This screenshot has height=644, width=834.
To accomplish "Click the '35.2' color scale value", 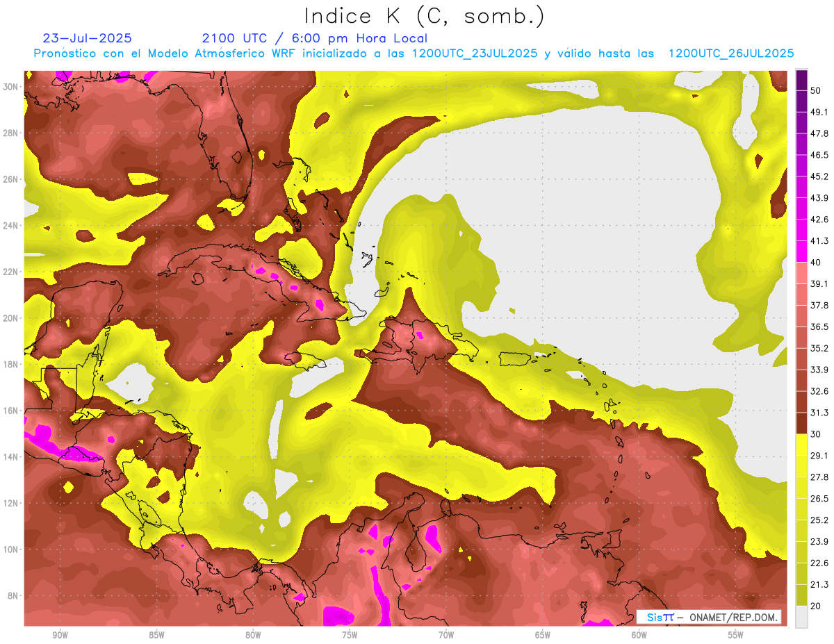I will click(x=819, y=348).
